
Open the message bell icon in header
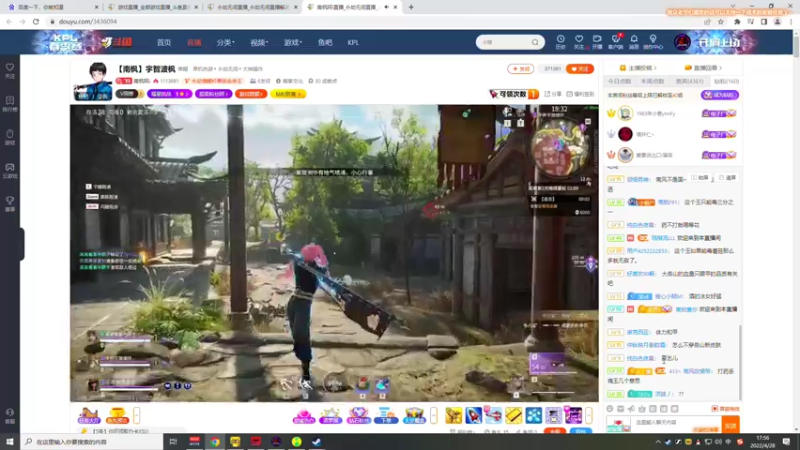[x=634, y=41]
